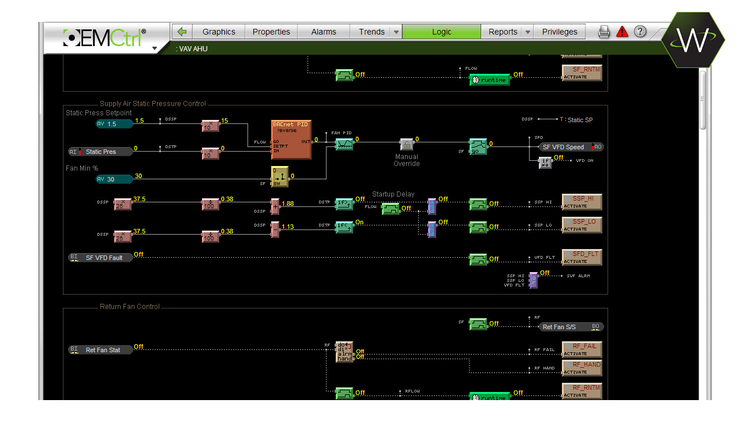Open the red alarm warning icon
Viewport: 750px width, 422px height.
(x=622, y=32)
